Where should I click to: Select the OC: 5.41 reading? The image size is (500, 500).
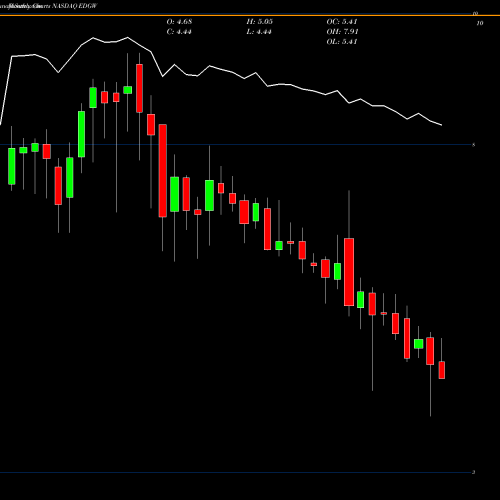pyautogui.click(x=342, y=22)
